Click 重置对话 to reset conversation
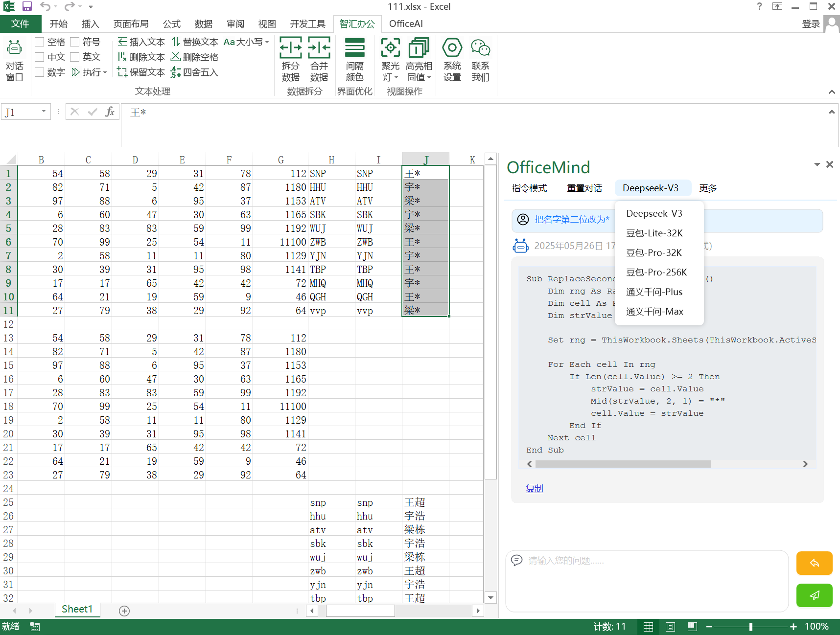 pos(584,188)
